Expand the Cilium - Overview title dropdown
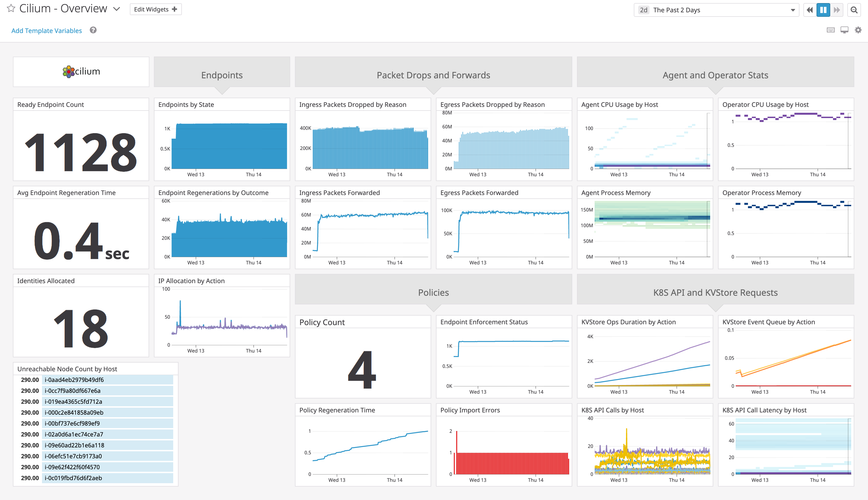Viewport: 868px width, 500px height. point(117,9)
